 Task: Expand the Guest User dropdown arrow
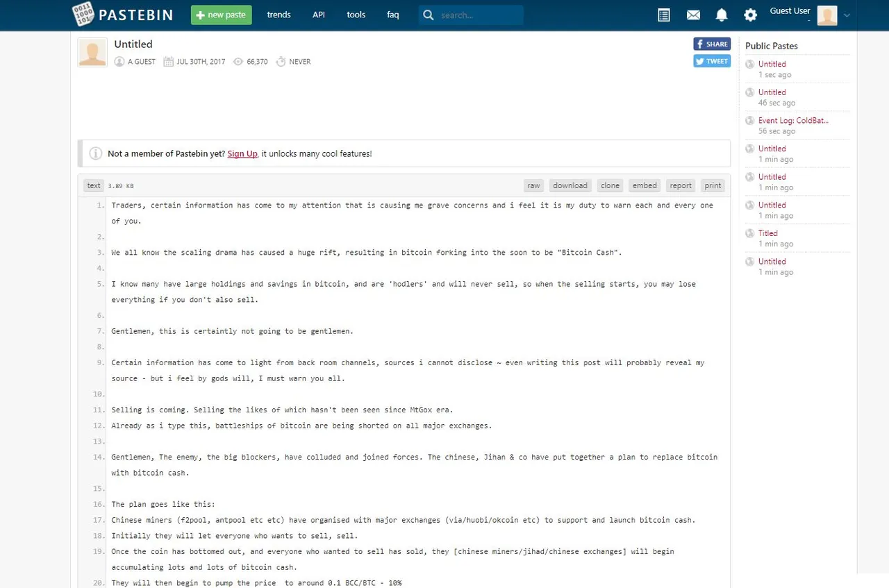pyautogui.click(x=847, y=15)
